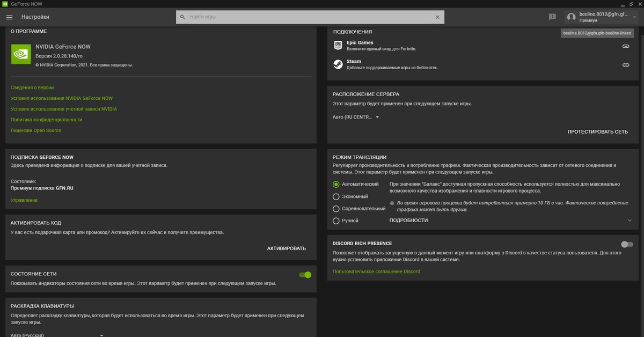Viewport: 644px width, 337px height.
Task: Open the notifications feedback icon
Action: (x=552, y=17)
